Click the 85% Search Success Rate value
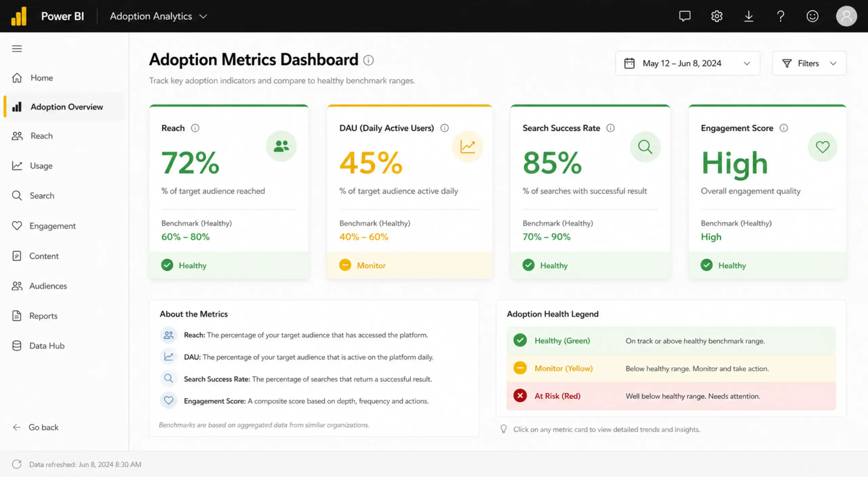Screen dimensions: 868x477 coord(552,163)
